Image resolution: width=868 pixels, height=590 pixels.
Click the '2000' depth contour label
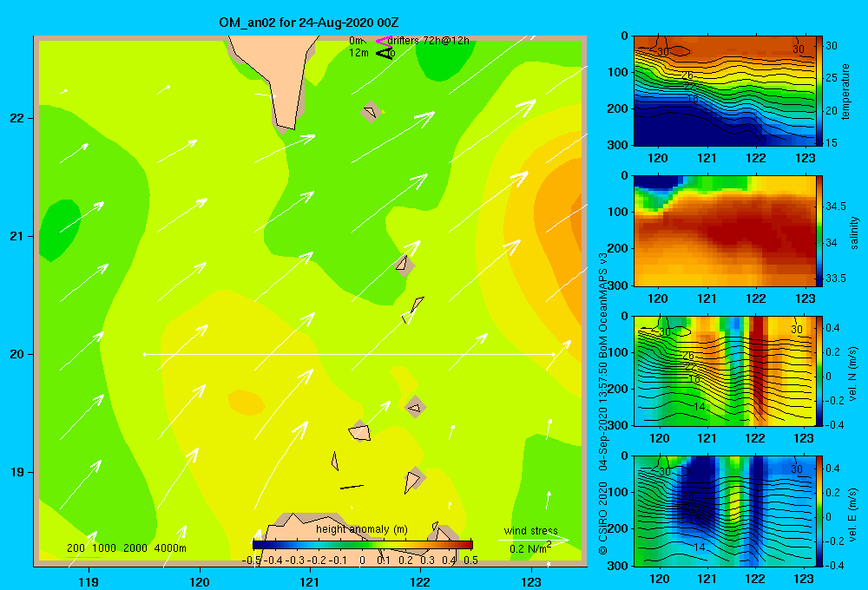pos(135,548)
